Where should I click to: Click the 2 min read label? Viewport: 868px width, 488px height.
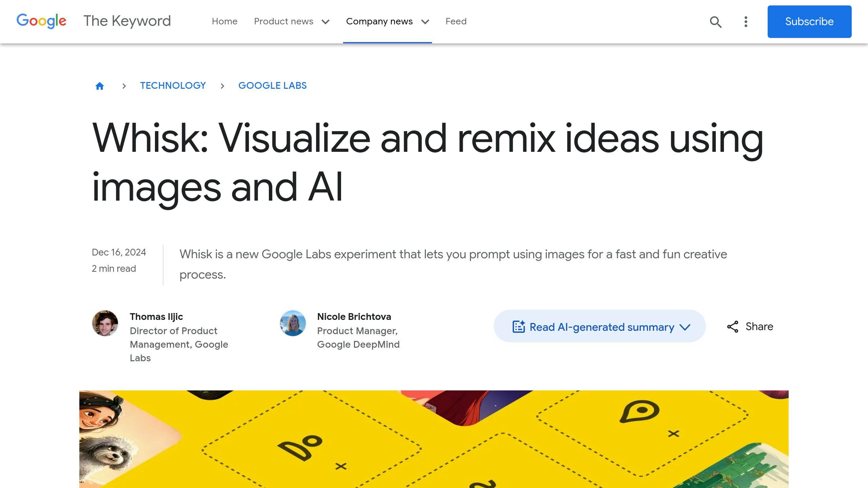coord(114,269)
